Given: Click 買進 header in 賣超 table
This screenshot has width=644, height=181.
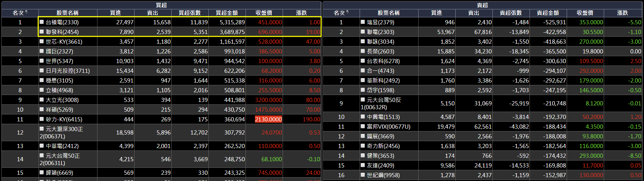Looking at the screenshot, I should [x=437, y=13].
